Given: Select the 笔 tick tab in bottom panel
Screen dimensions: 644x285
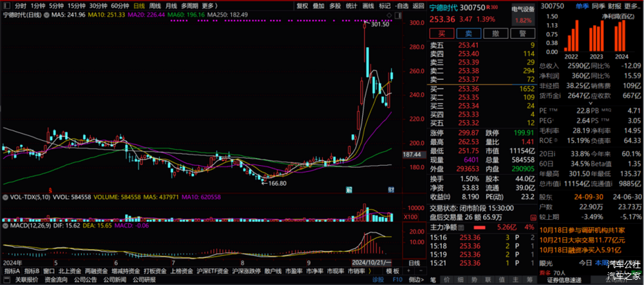Looking at the screenshot, I should [433, 280].
